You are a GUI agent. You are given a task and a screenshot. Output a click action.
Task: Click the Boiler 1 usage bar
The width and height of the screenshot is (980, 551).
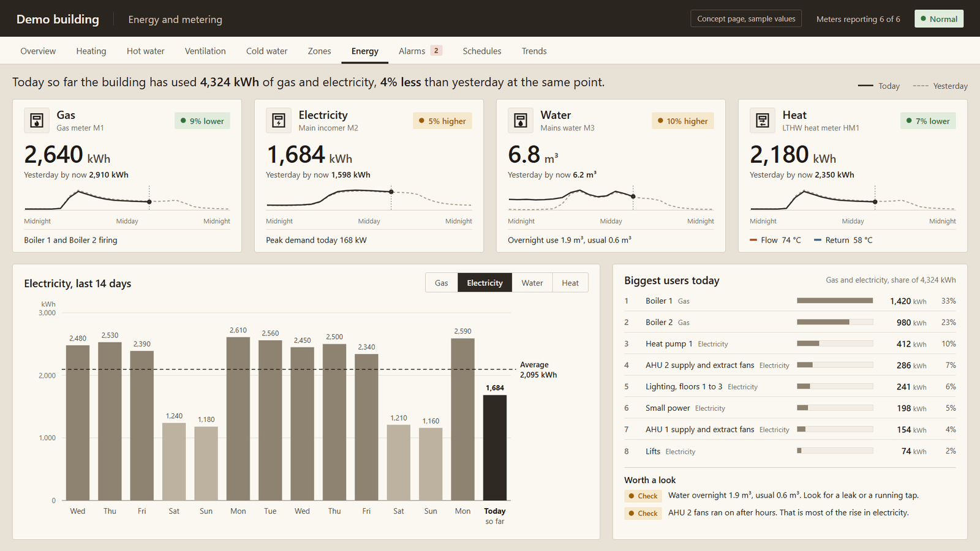coord(835,301)
